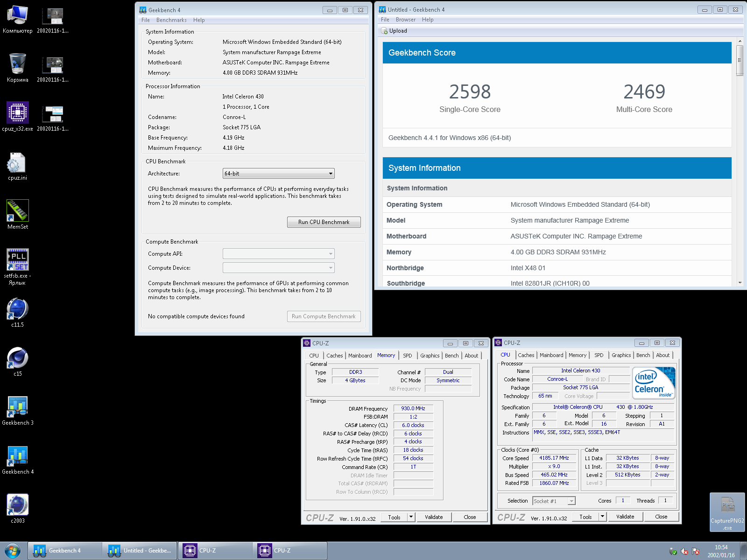Click Close in CPU-Z CPU window

[x=662, y=517]
